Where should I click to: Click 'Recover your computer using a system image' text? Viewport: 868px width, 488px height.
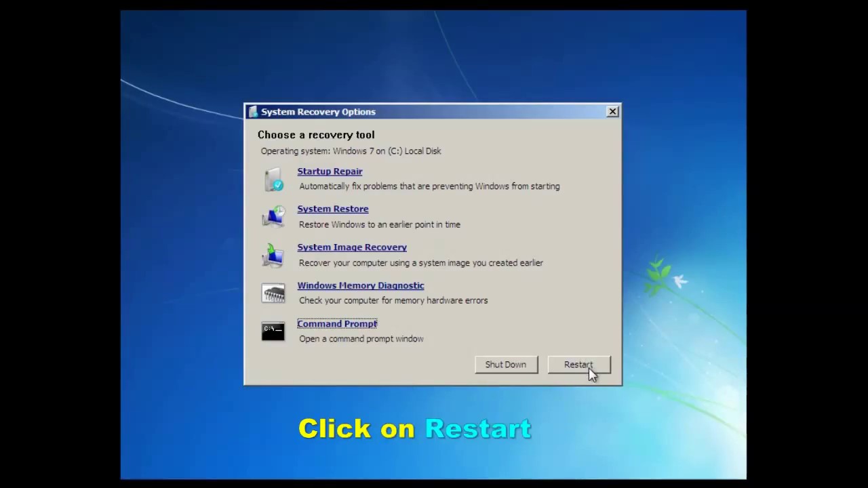pyautogui.click(x=421, y=263)
